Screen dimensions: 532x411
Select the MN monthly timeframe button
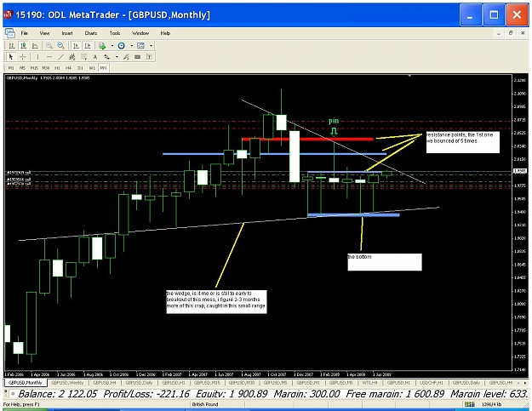pos(103,68)
